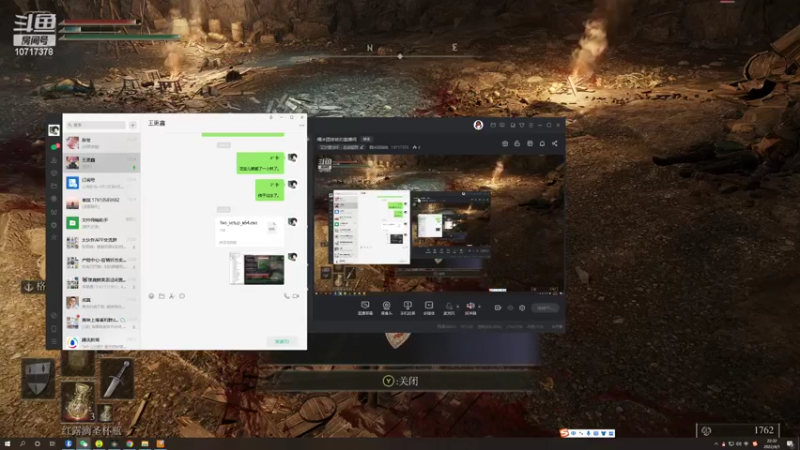Screen dimensions: 800x450
Task: Open the setup exe file attachment message
Action: [x=248, y=232]
